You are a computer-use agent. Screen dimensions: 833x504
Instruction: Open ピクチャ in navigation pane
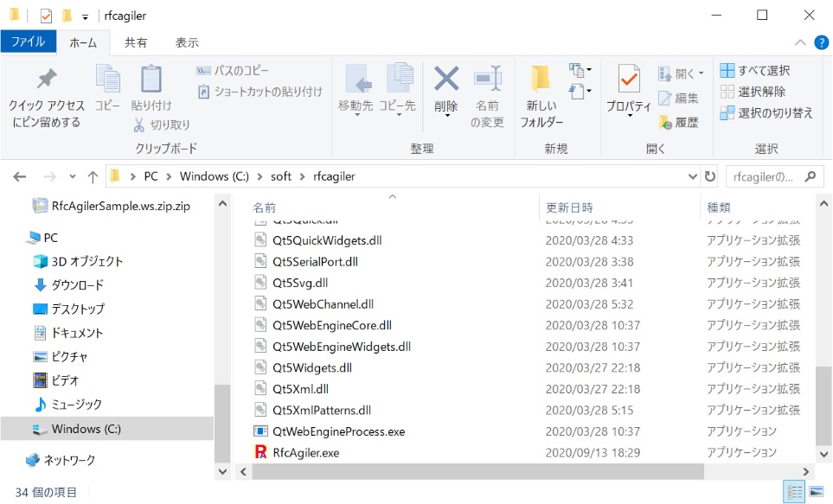tap(61, 356)
